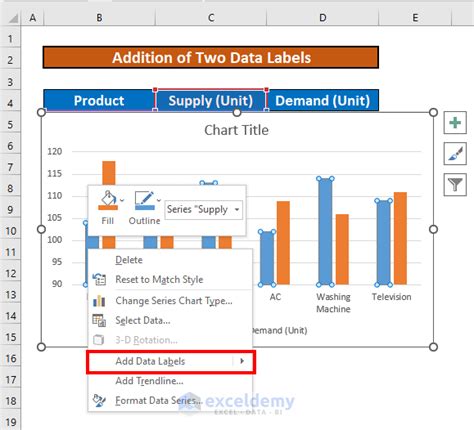This screenshot has width=474, height=430.
Task: Expand the Add Data Labels submenu arrow
Action: pyautogui.click(x=242, y=361)
